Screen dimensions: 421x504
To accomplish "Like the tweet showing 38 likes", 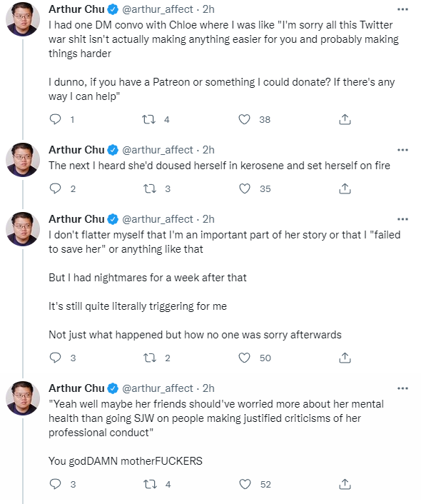I will (x=244, y=119).
